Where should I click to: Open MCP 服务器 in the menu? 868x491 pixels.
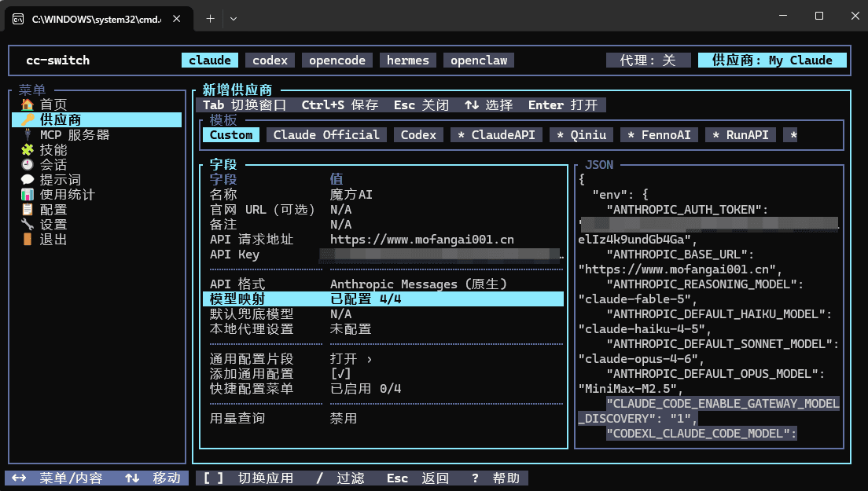click(x=97, y=134)
